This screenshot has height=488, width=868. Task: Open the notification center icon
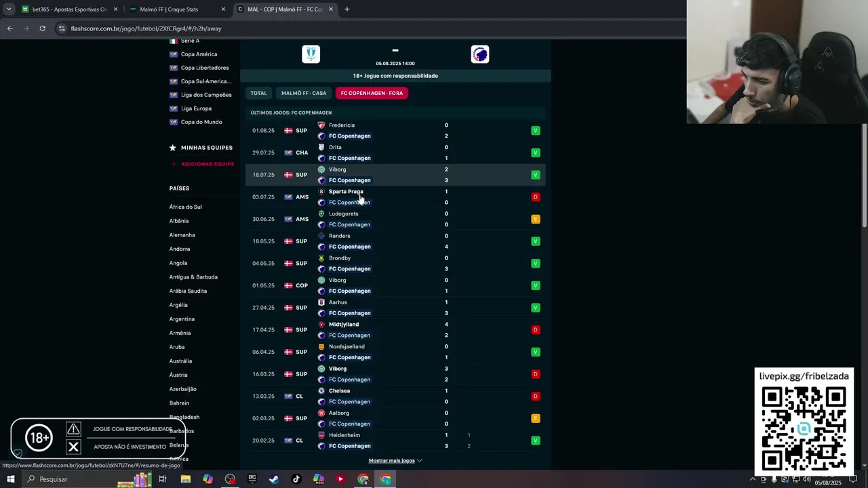(854, 479)
